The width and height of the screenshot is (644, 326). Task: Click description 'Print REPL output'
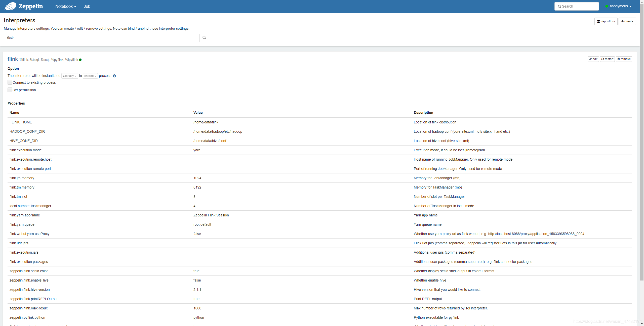428,299
